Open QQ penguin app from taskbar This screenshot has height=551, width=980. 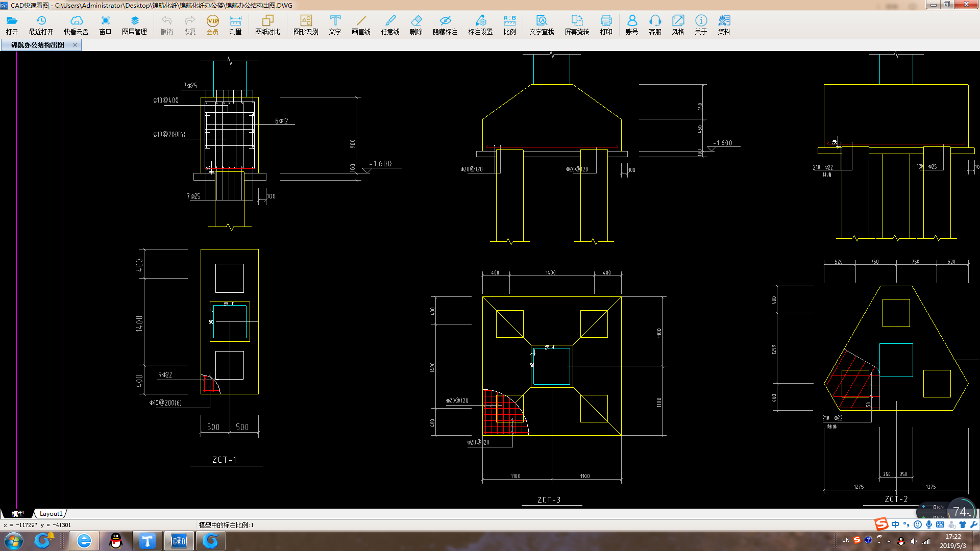coord(116,541)
